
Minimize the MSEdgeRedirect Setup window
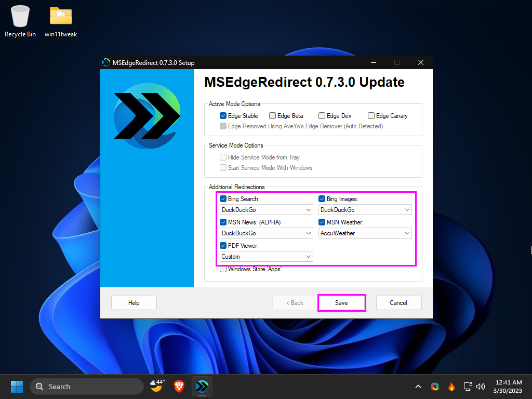coord(374,62)
